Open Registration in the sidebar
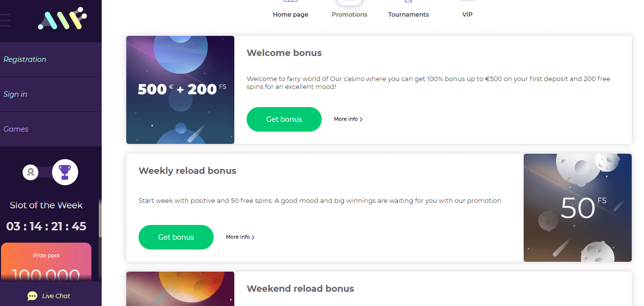The height and width of the screenshot is (306, 644). point(25,59)
